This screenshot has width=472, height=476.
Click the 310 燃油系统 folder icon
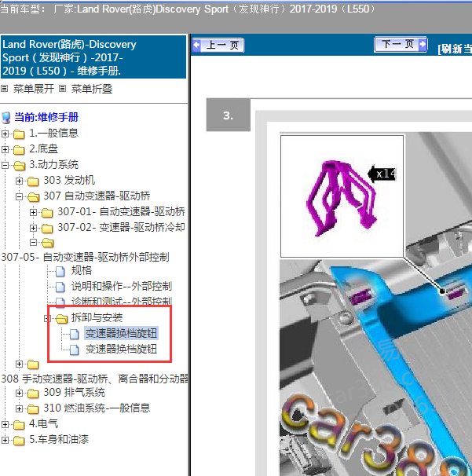(x=33, y=409)
